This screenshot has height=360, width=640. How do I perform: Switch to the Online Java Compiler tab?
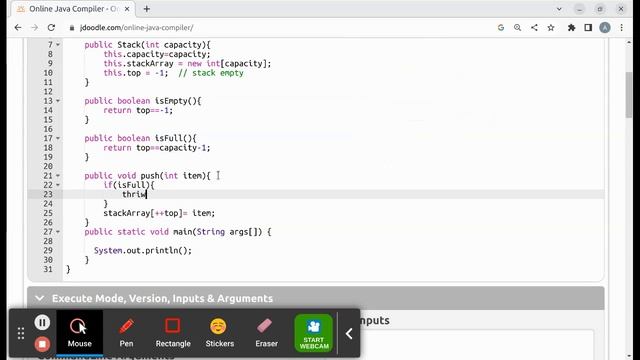point(73,9)
